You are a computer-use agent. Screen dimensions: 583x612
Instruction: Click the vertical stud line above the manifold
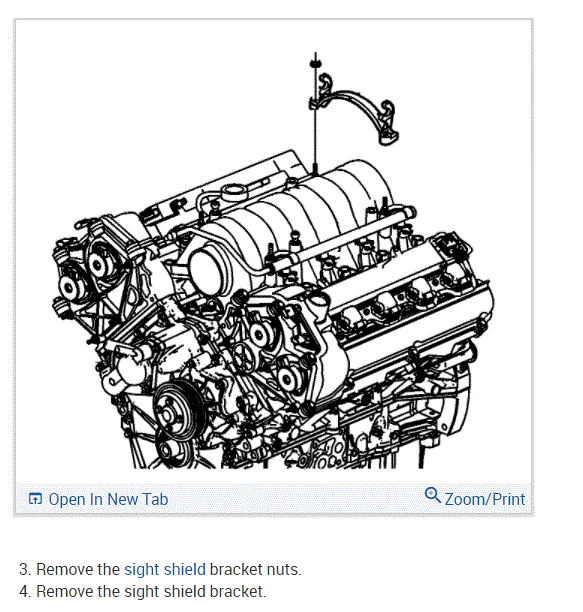(315, 117)
